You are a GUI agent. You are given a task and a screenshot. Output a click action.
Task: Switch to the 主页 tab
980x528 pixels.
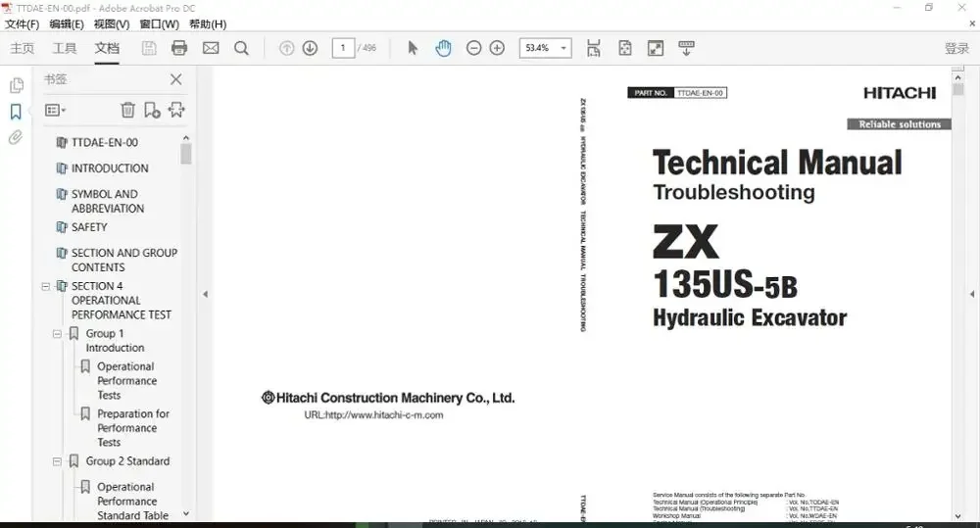click(22, 48)
